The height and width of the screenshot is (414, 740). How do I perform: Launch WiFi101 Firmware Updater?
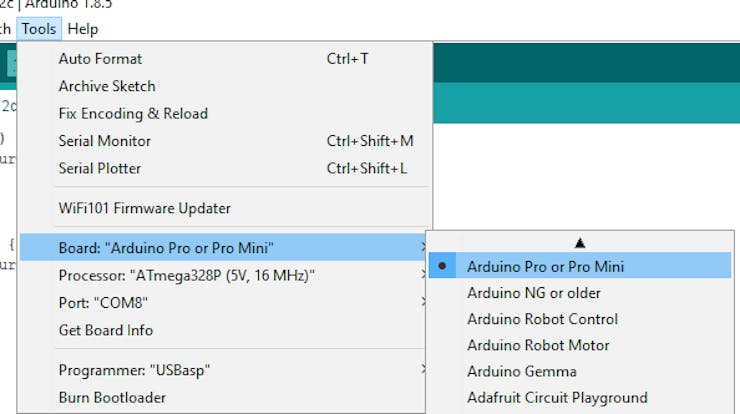pos(225,208)
